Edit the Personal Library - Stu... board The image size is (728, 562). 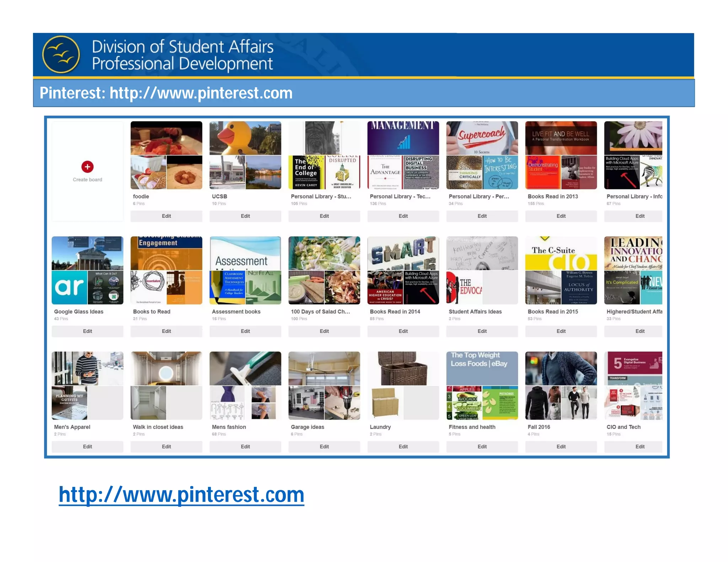tap(324, 216)
